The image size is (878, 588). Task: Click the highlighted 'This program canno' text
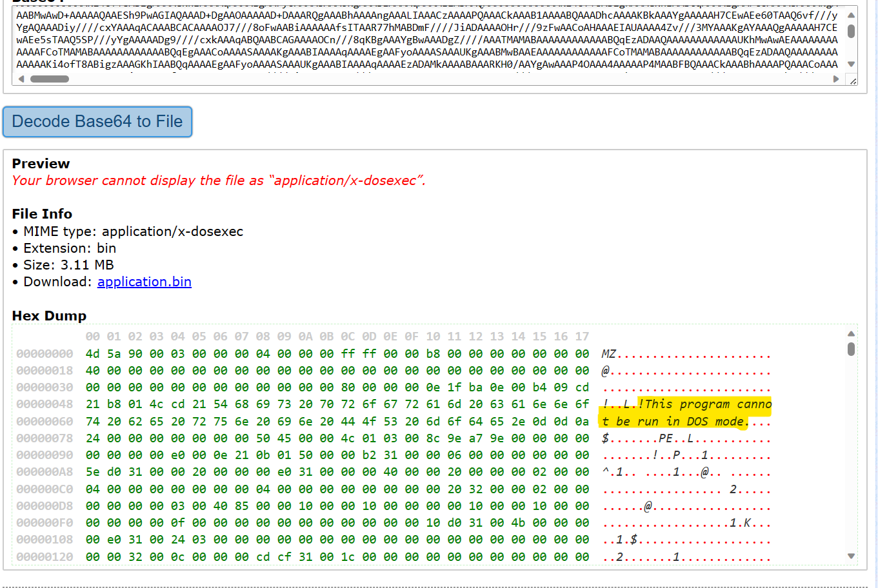click(704, 404)
